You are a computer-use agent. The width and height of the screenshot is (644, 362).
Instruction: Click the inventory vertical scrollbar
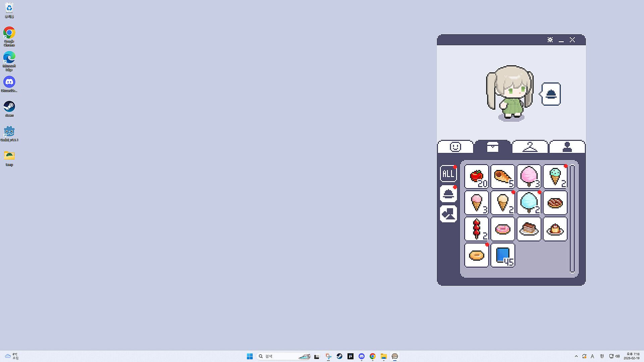(x=572, y=219)
